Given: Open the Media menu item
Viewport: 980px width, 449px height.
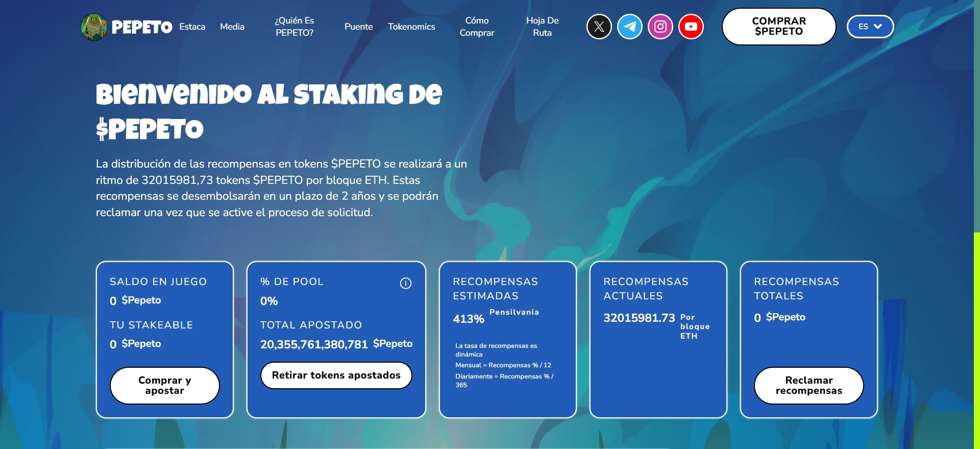Looking at the screenshot, I should 232,27.
